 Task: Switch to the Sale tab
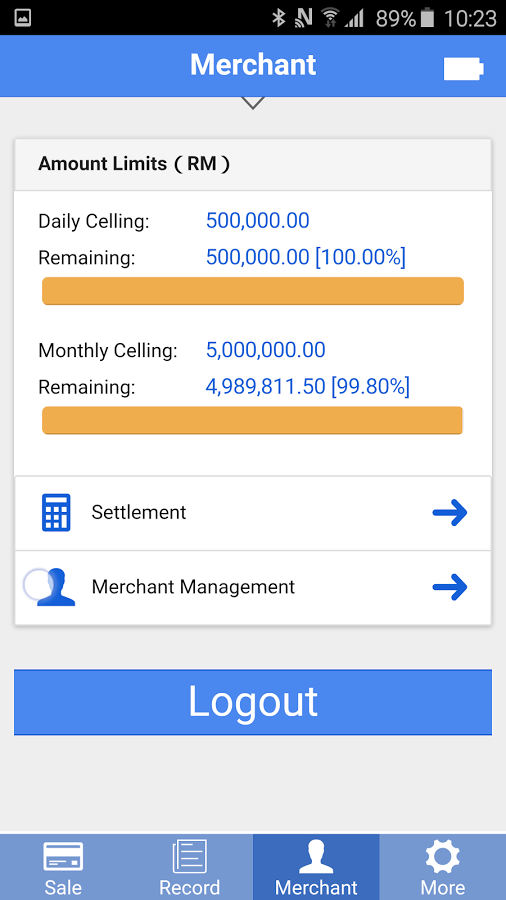click(63, 867)
